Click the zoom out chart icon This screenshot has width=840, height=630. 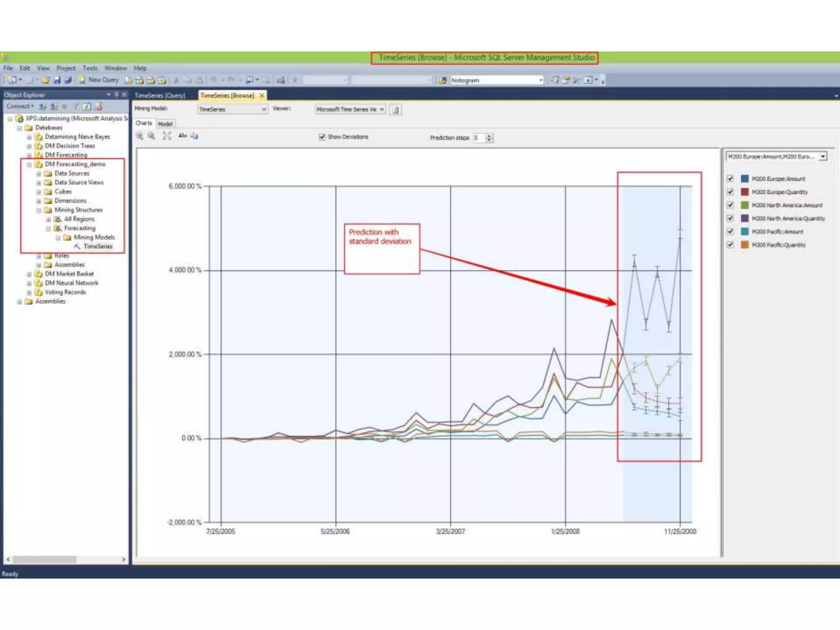152,136
